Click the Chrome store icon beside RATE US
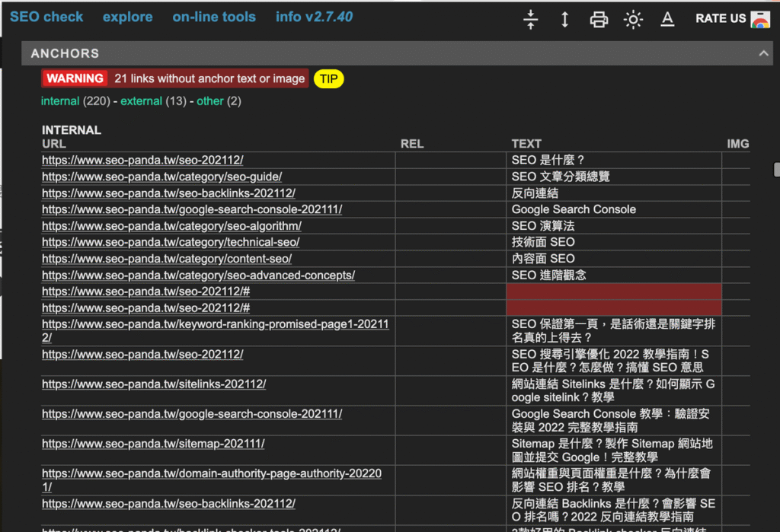Viewport: 780px width, 532px height. click(760, 19)
